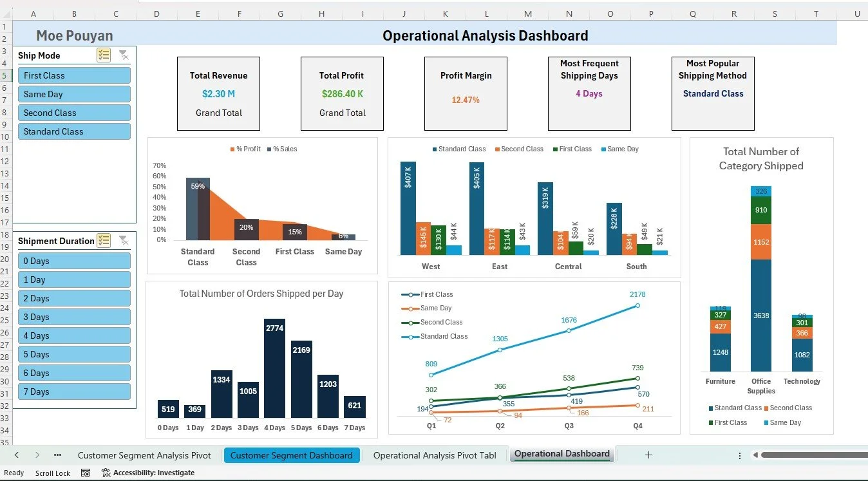Toggle multi-select on the Shipment Duration slicer
This screenshot has height=481, width=868.
click(x=104, y=241)
